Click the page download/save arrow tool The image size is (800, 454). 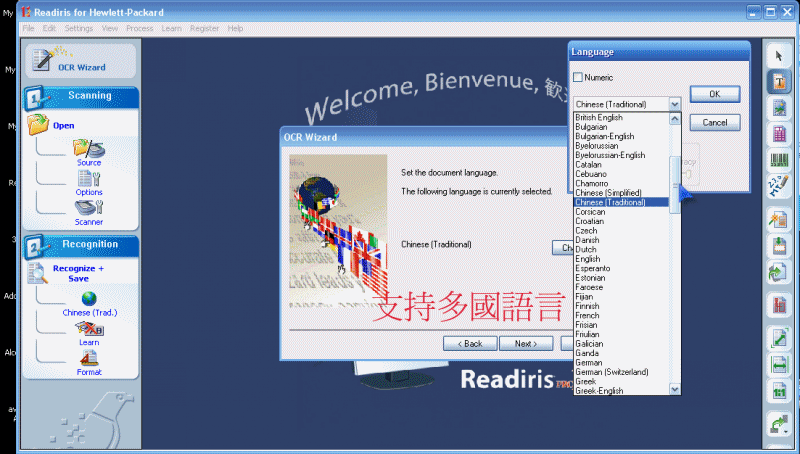pyautogui.click(x=779, y=246)
